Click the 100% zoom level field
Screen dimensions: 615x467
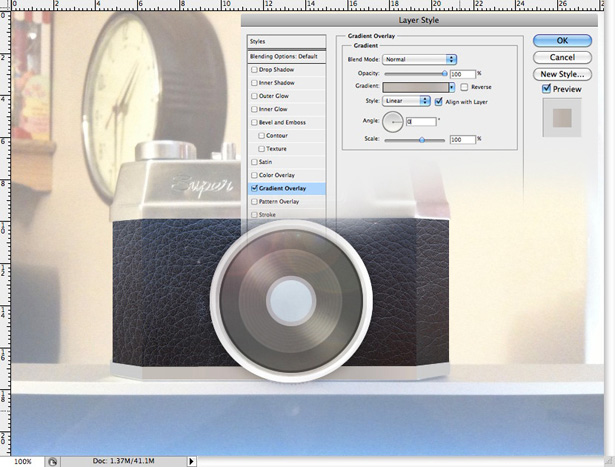[x=23, y=462]
